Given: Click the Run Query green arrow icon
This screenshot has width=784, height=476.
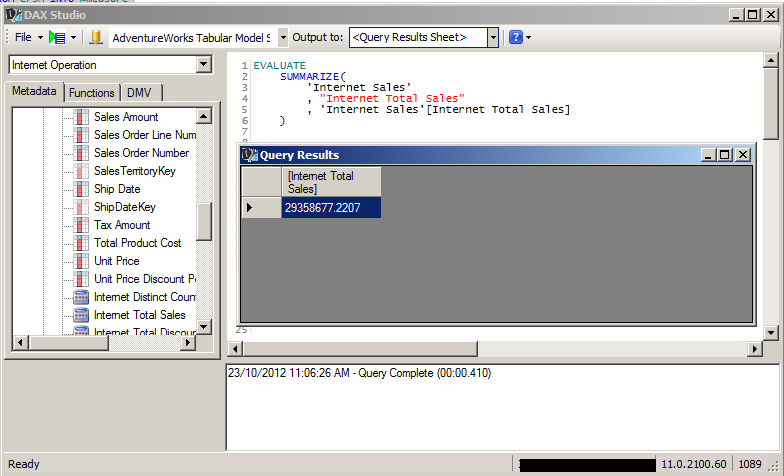Looking at the screenshot, I should (57, 38).
